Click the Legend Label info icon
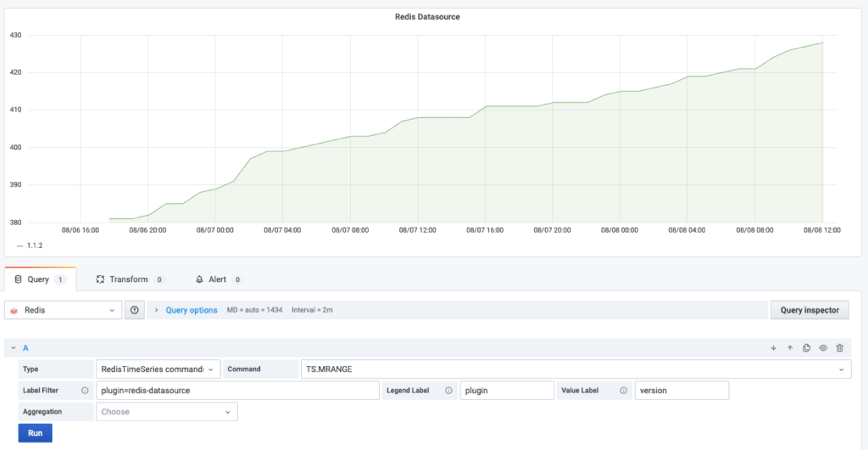Screen dimensions: 868x450 448,390
